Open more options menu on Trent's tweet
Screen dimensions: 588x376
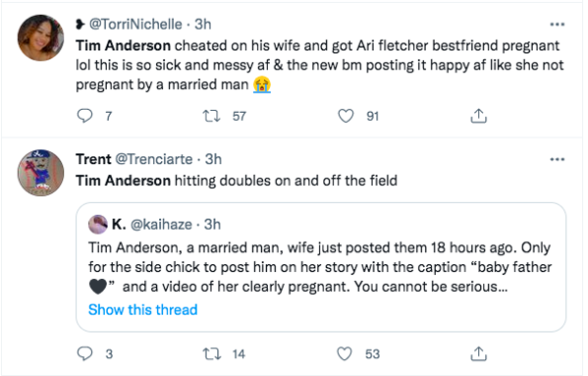[x=557, y=159]
